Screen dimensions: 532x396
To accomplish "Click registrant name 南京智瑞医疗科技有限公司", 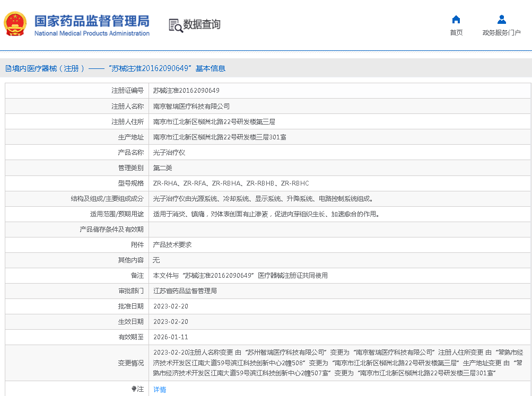I will [191, 107].
